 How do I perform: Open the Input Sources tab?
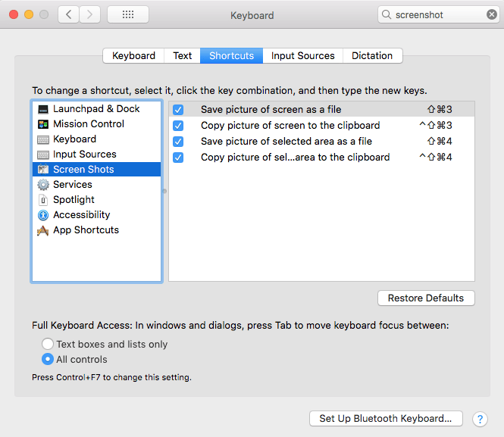click(303, 56)
